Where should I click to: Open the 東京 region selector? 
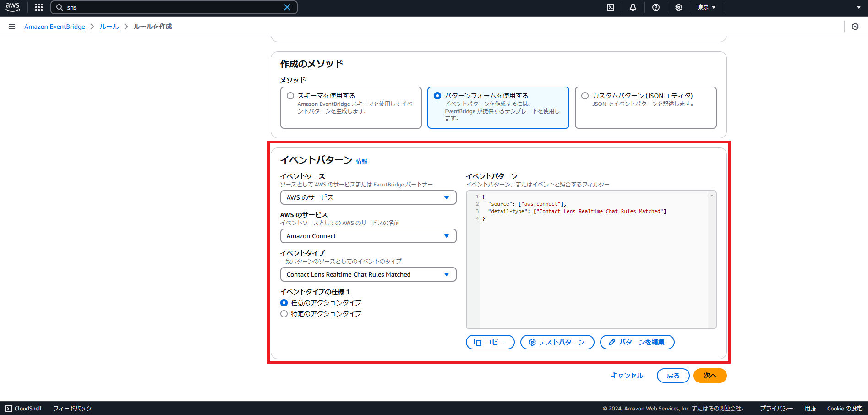(706, 7)
